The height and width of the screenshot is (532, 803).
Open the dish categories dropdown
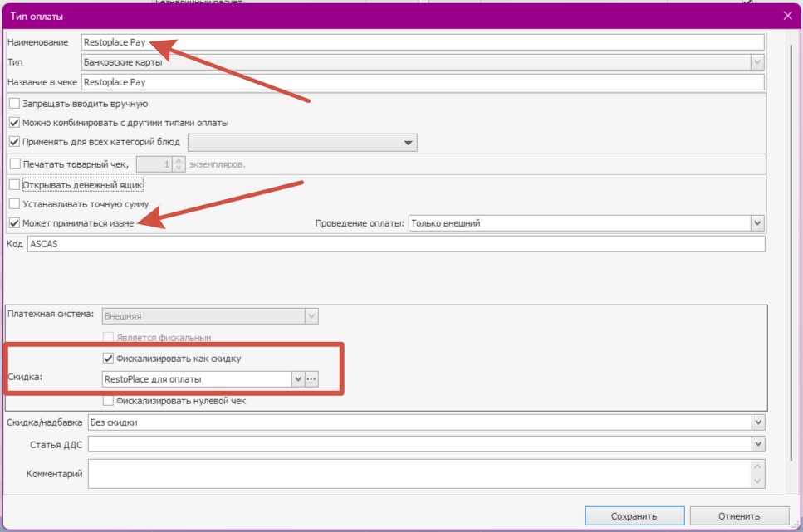pos(408,143)
